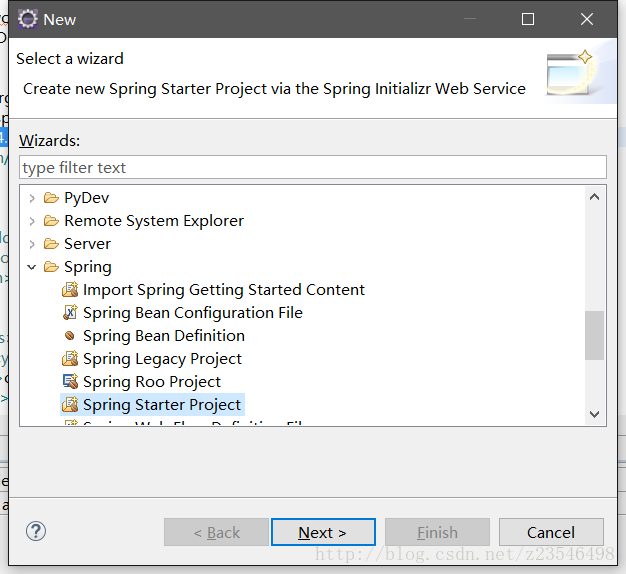
Task: Click the Spring folder icon
Action: coord(51,267)
